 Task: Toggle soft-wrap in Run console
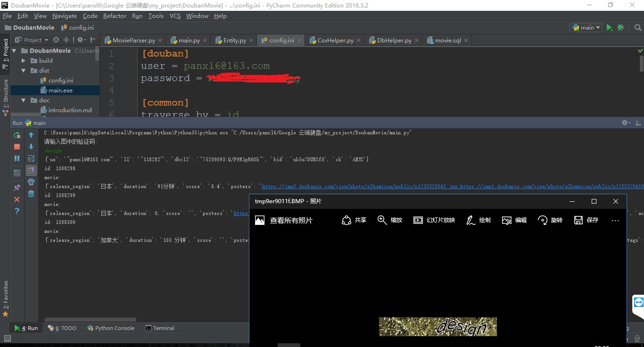(31, 158)
